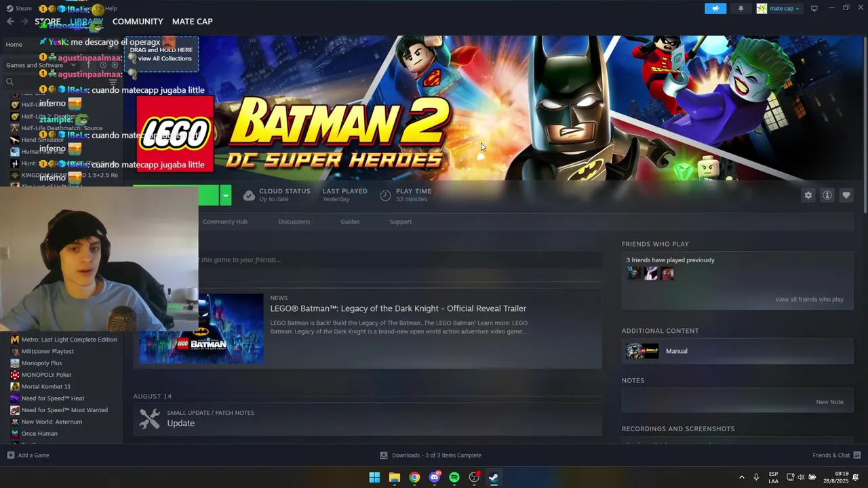
Task: Open the Manual additional content
Action: click(737, 351)
